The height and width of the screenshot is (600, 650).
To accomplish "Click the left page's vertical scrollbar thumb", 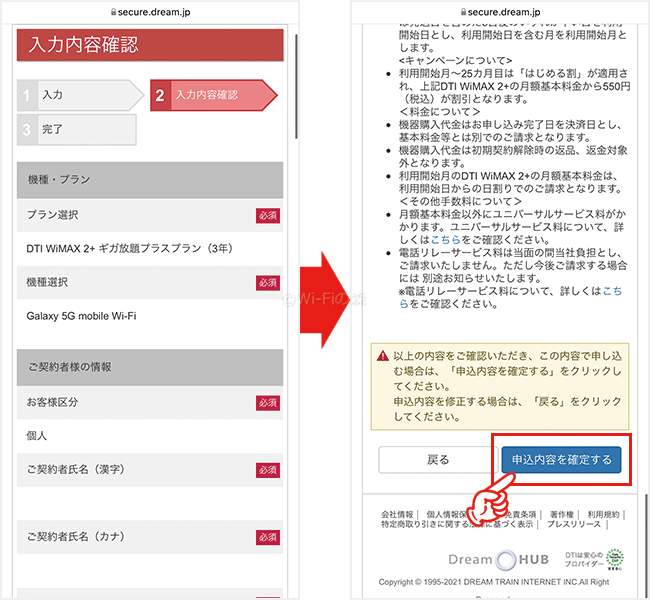I will (296, 86).
